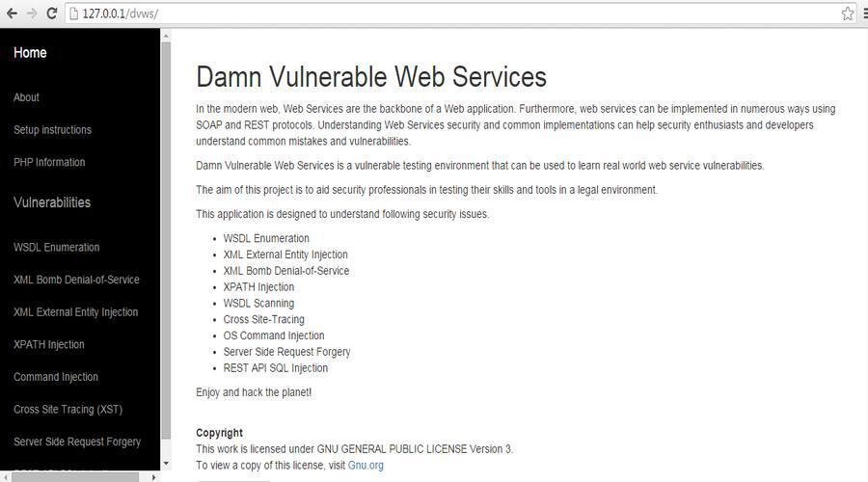Click the page icon in address bar

(73, 13)
